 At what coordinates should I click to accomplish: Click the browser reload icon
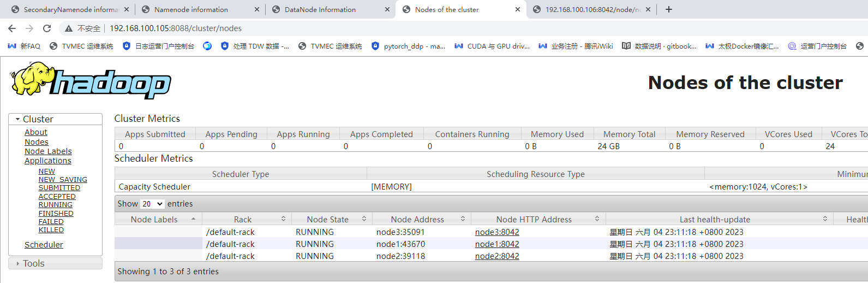[47, 28]
